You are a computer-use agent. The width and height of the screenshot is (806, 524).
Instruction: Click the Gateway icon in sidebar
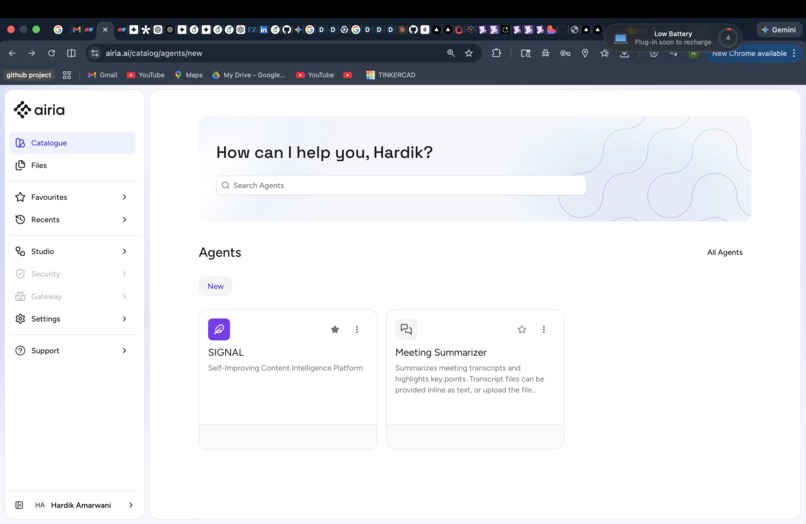20,296
